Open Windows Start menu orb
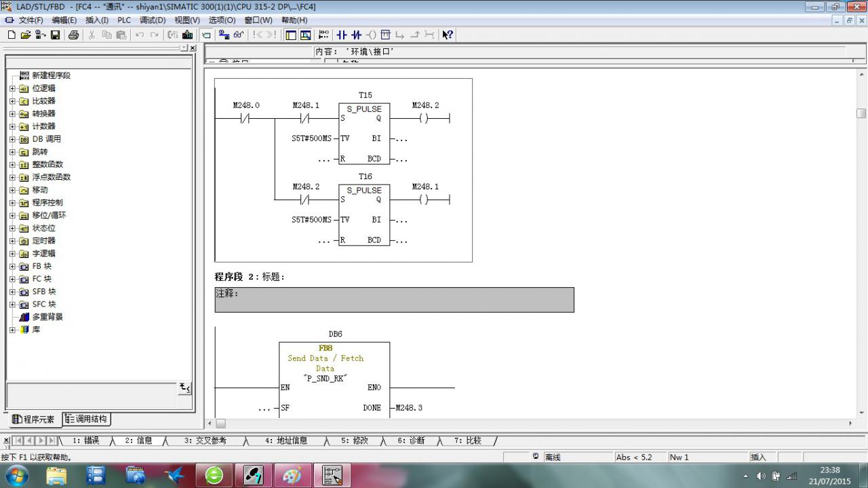This screenshot has width=868, height=488. [16, 475]
